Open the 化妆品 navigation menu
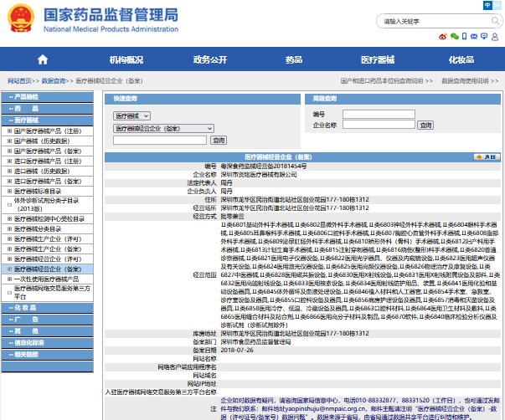The height and width of the screenshot is (420, 505). pos(461,59)
